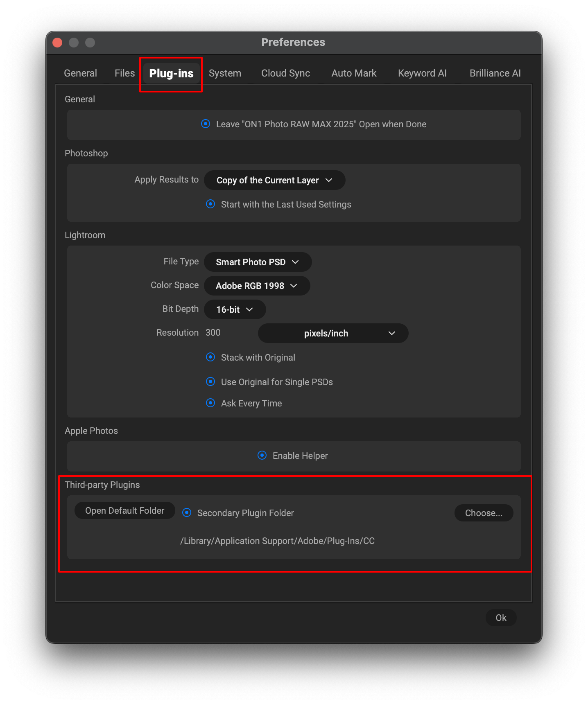Toggle the Ask Every Time option
This screenshot has height=704, width=588.
tap(210, 403)
